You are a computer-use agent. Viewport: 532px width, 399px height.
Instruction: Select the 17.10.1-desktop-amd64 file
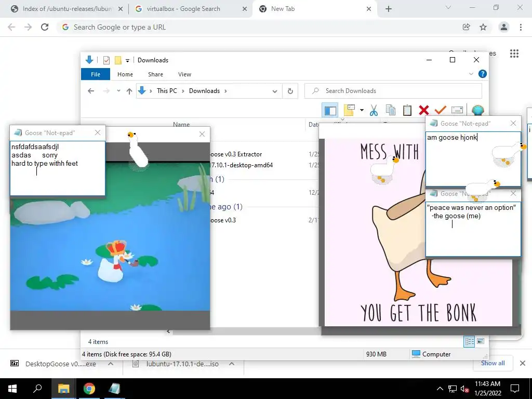pos(241,165)
